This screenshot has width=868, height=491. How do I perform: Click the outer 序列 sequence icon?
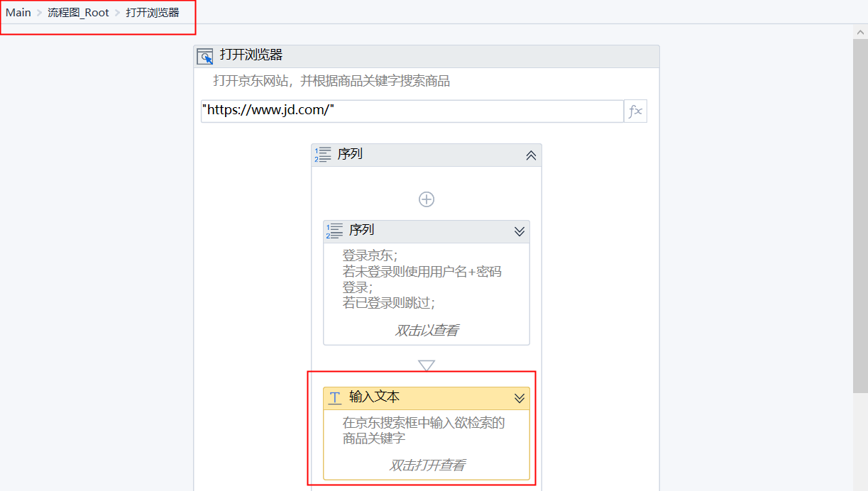(323, 155)
